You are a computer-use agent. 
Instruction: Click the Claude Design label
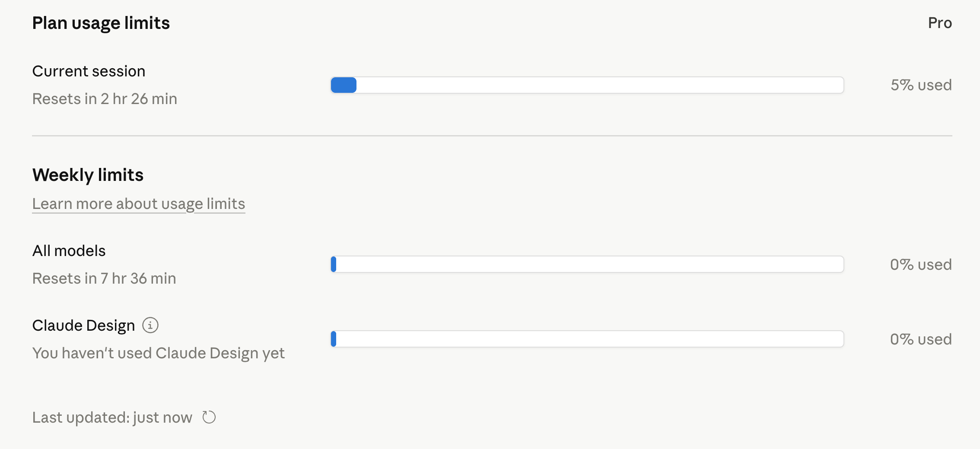(84, 325)
